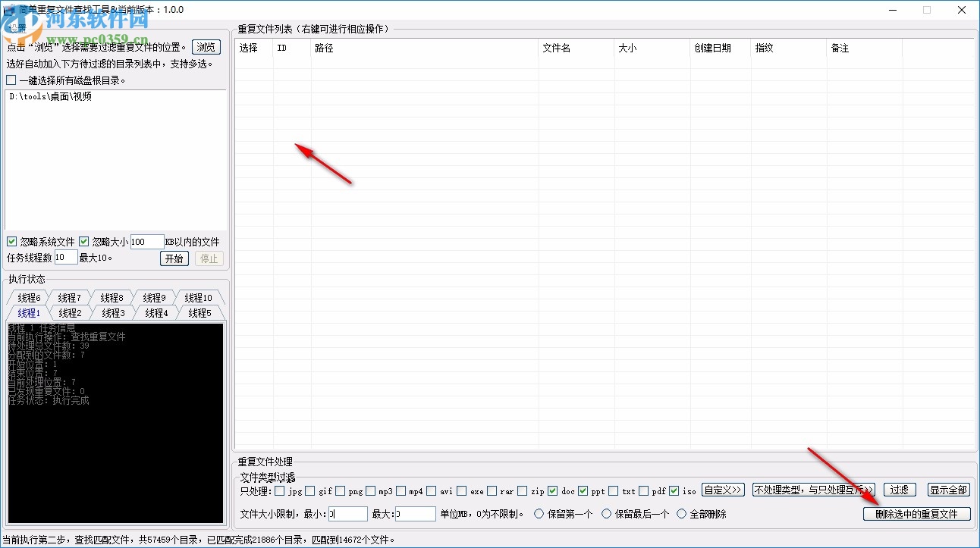Switch to the 线程10 thread tab

coord(199,297)
